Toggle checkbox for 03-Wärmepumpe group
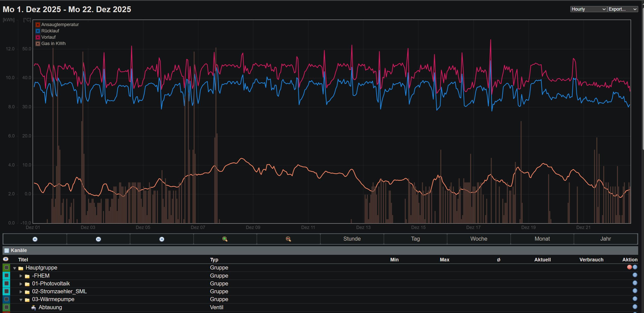This screenshot has height=313, width=644. coord(7,299)
